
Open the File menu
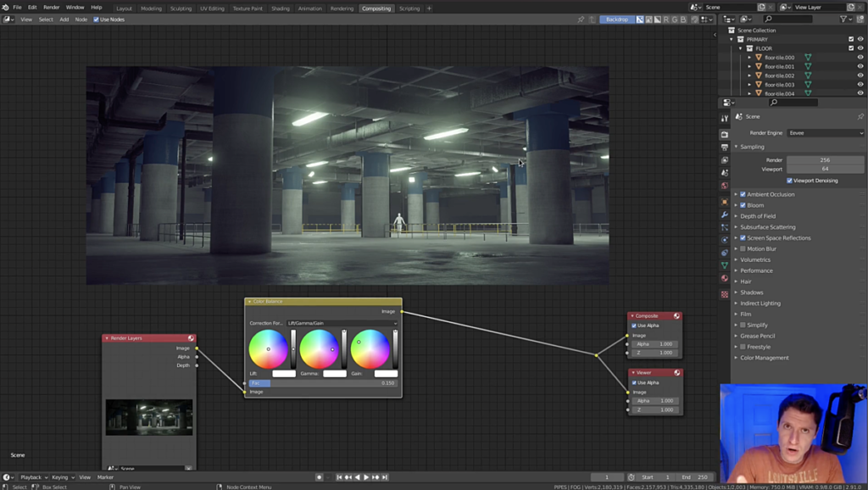coord(17,7)
